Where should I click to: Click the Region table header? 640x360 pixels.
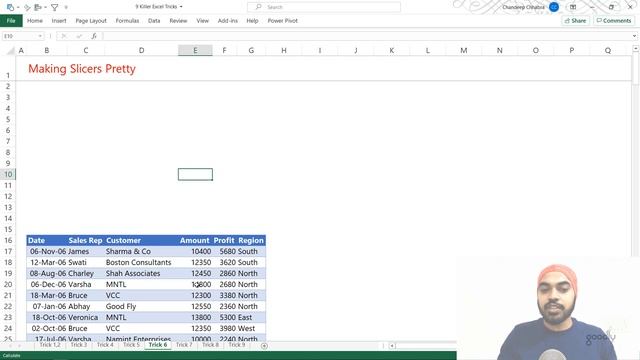point(251,240)
